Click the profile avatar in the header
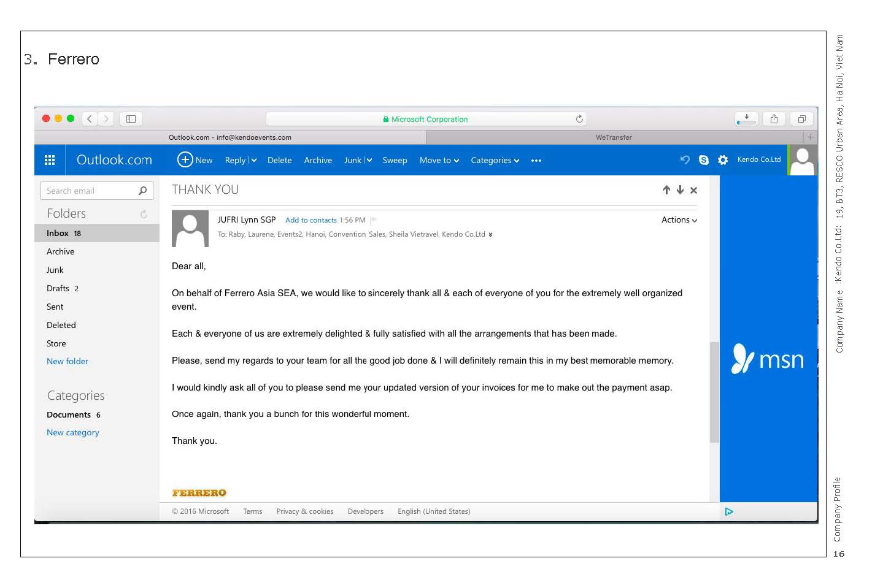Image resolution: width=883 pixels, height=588 pixels. click(802, 160)
